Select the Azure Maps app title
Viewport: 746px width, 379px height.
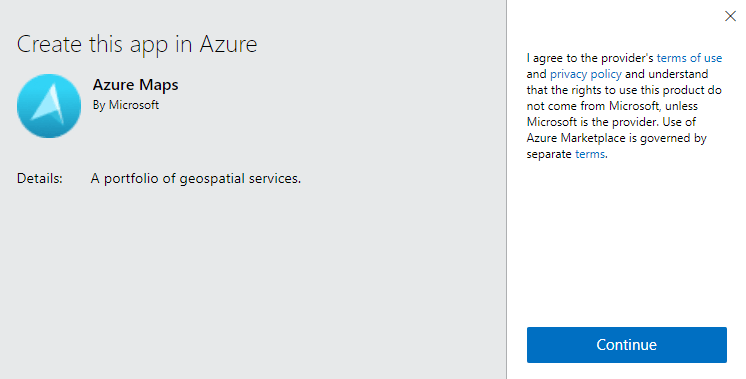tap(136, 85)
